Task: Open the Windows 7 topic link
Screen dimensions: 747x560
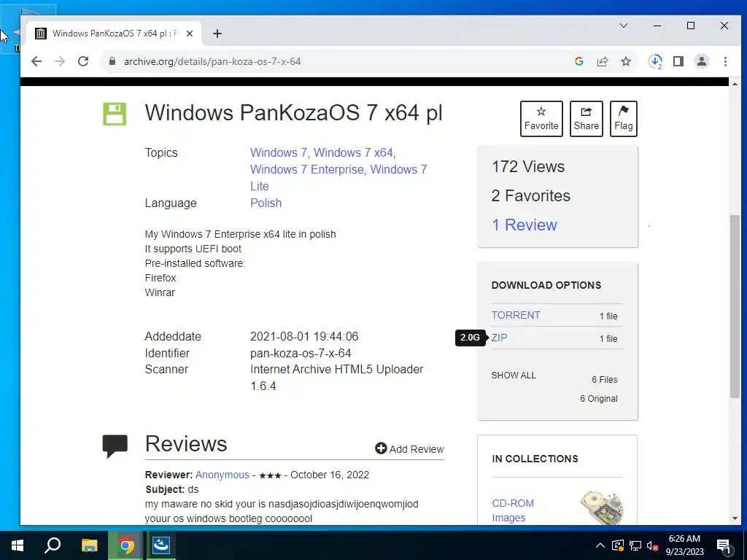Action: 279,153
